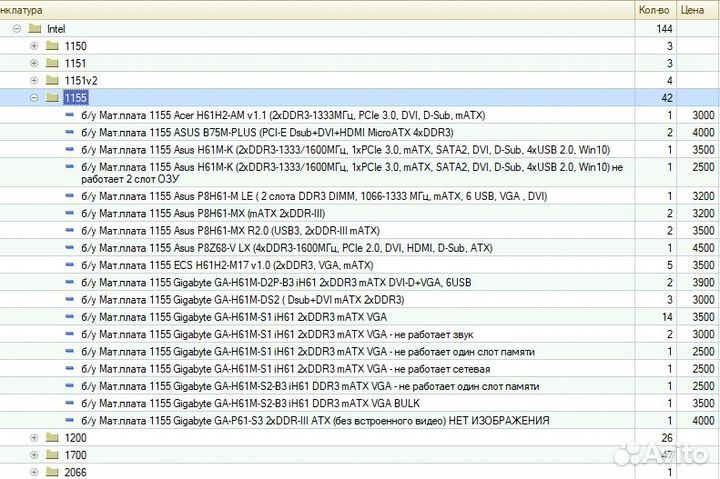This screenshot has height=479, width=720.
Task: Click the 1155 folder icon
Action: [x=52, y=97]
